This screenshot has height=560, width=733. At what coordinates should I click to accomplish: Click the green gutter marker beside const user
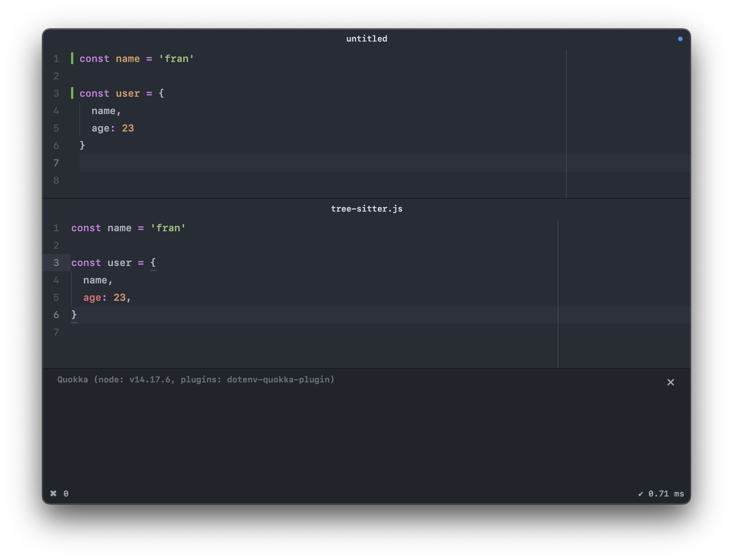(x=72, y=93)
